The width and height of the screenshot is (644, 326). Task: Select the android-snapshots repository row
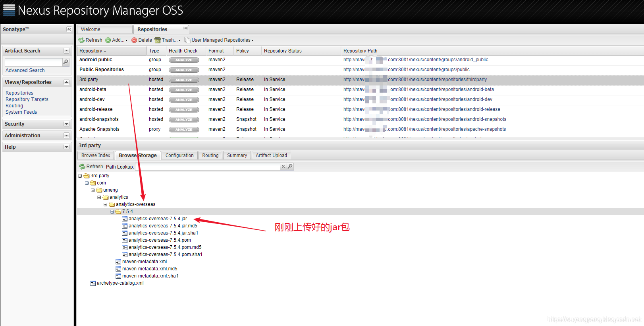point(360,119)
